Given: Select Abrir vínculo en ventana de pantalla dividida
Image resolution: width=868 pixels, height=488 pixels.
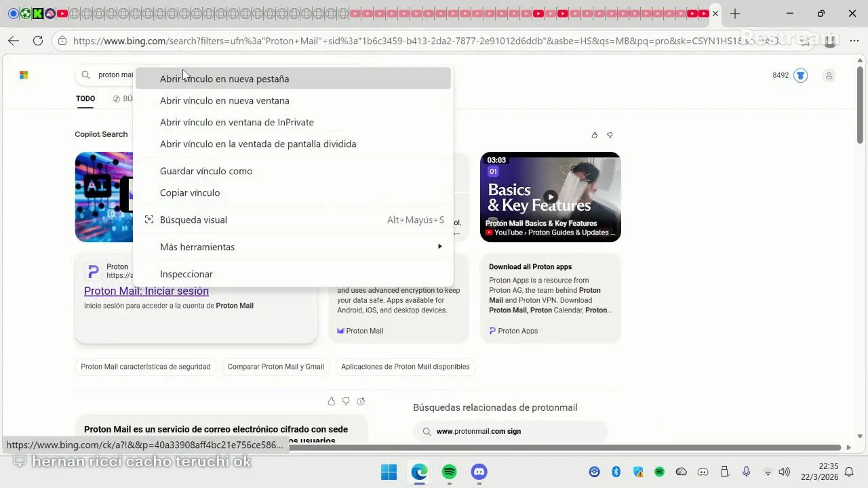Looking at the screenshot, I should tap(293, 144).
